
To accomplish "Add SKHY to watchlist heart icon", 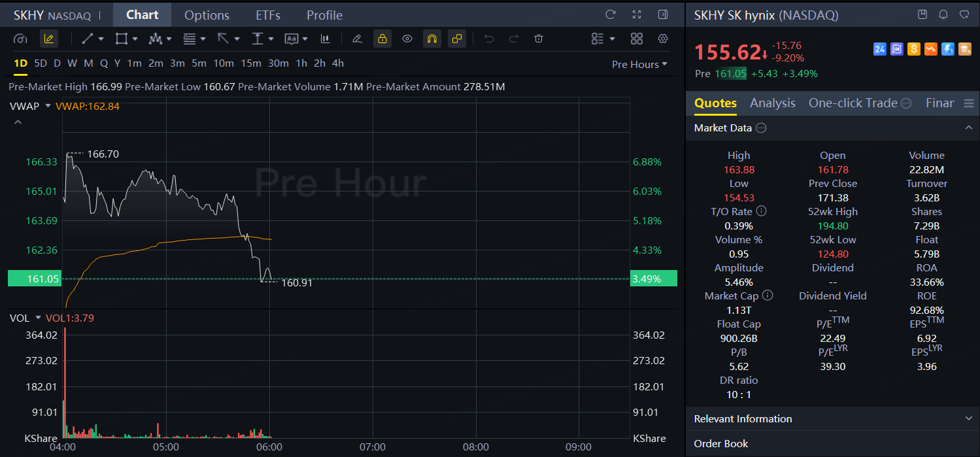I will [x=964, y=14].
